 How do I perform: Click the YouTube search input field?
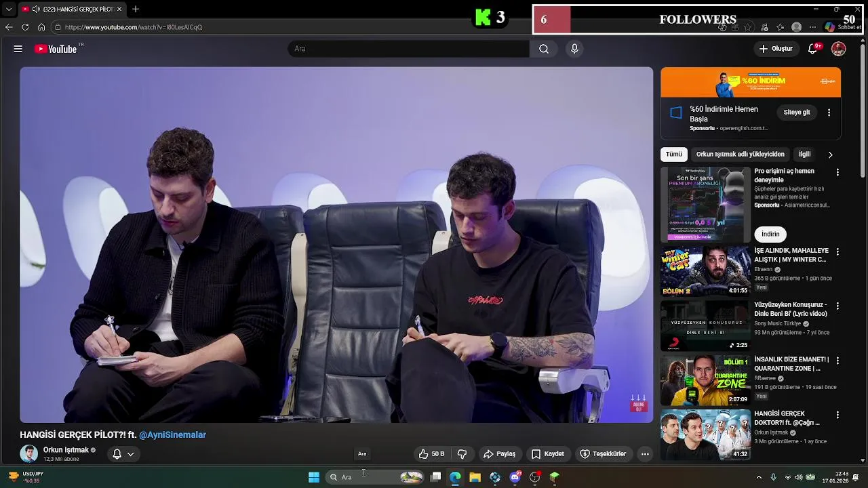point(409,49)
